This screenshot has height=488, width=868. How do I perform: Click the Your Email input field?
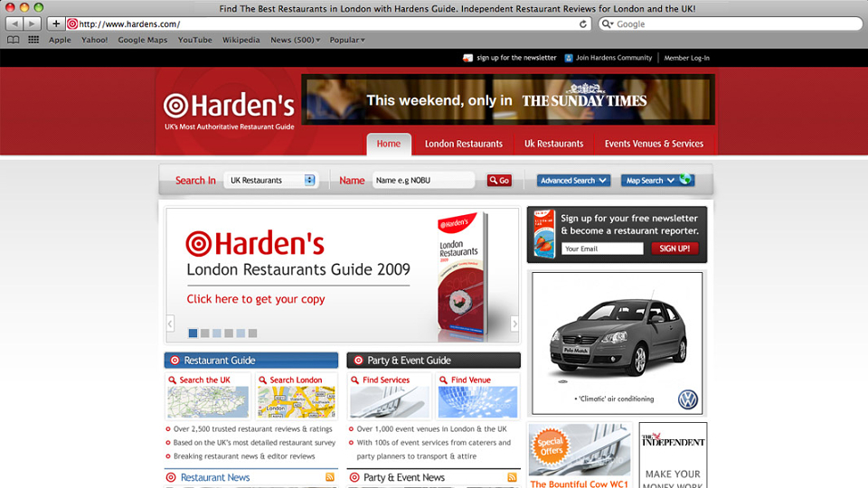pyautogui.click(x=602, y=249)
